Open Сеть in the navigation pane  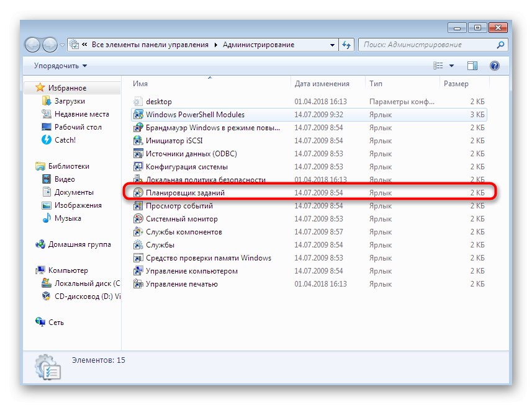click(56, 323)
